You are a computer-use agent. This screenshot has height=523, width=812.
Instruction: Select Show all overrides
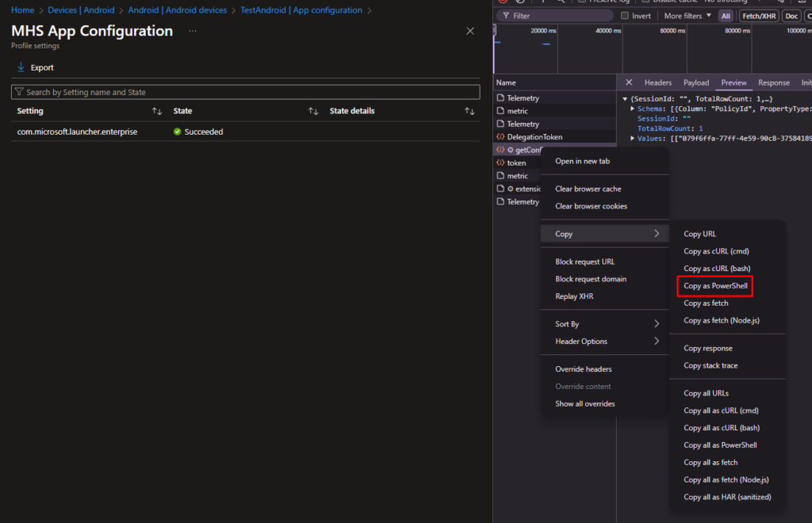click(x=584, y=404)
